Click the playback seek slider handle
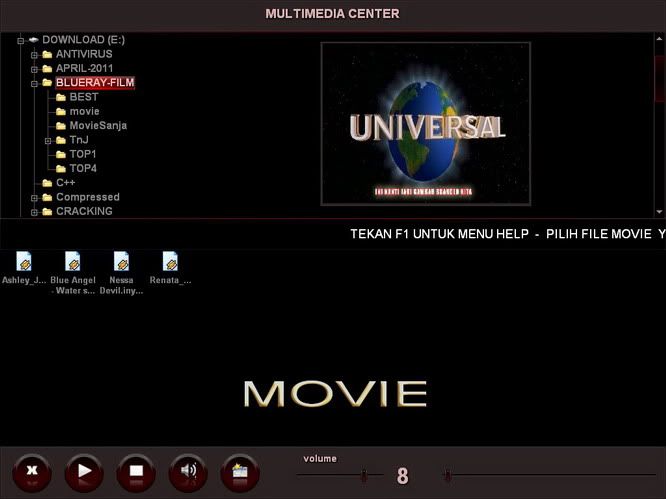The image size is (666, 499). click(x=447, y=476)
